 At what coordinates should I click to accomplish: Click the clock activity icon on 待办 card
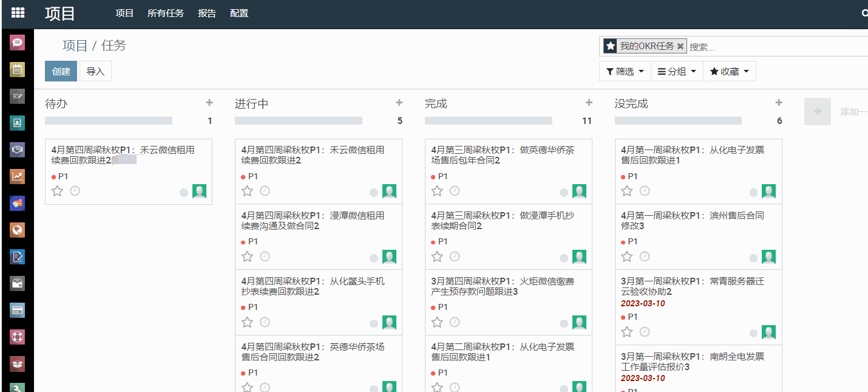[75, 191]
